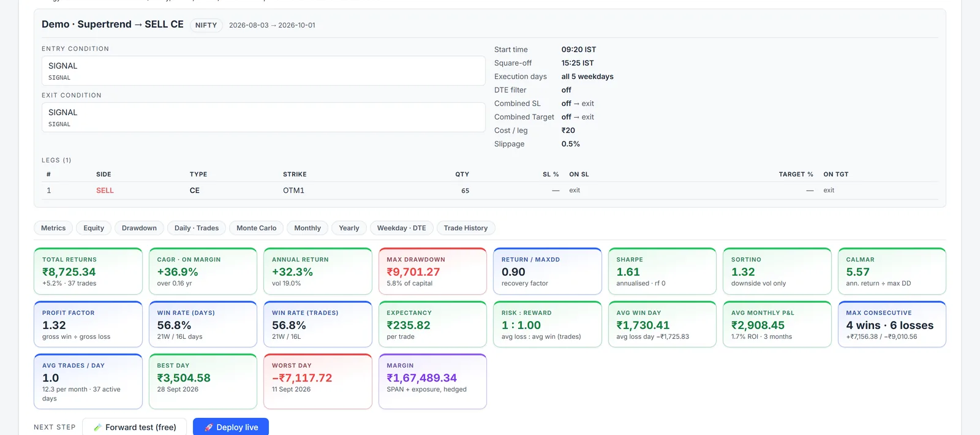The height and width of the screenshot is (435, 980).
Task: Click the Win Rate (Trades) card
Action: pos(318,324)
